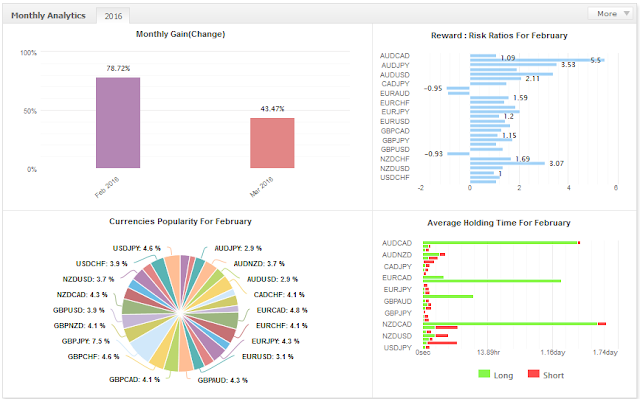Click the USDCHF: 3.9 % pie label
640x399 pixels.
(x=102, y=264)
